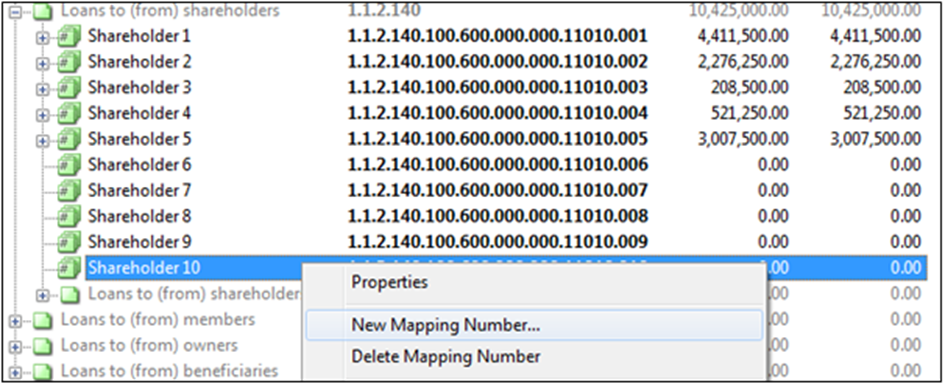This screenshot has height=384, width=945.
Task: Click last-column 10,425,000.00 group total
Action: click(x=871, y=10)
